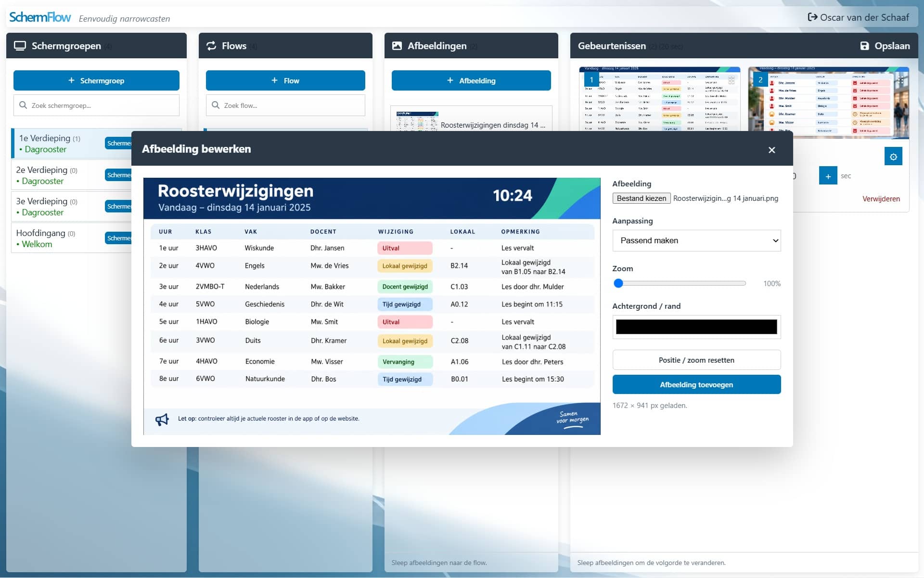The height and width of the screenshot is (578, 924).
Task: Click the Afbeeldingen picture icon
Action: (x=397, y=46)
